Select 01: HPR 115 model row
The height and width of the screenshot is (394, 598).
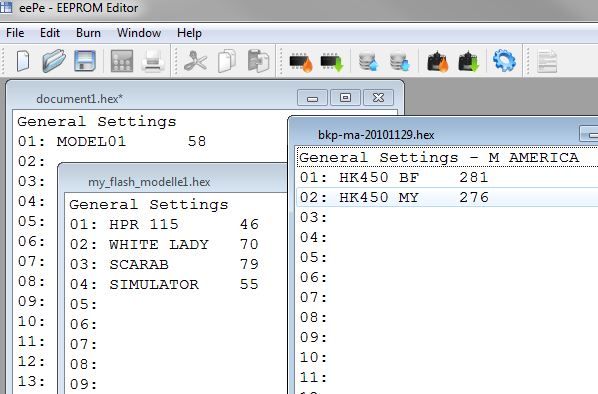[x=164, y=224]
